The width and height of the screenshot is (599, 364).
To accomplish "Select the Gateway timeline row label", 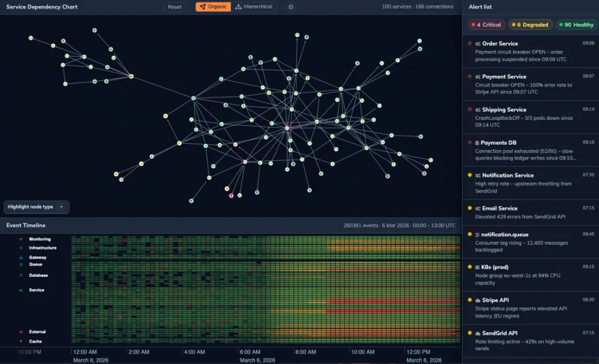I will pyautogui.click(x=38, y=258).
